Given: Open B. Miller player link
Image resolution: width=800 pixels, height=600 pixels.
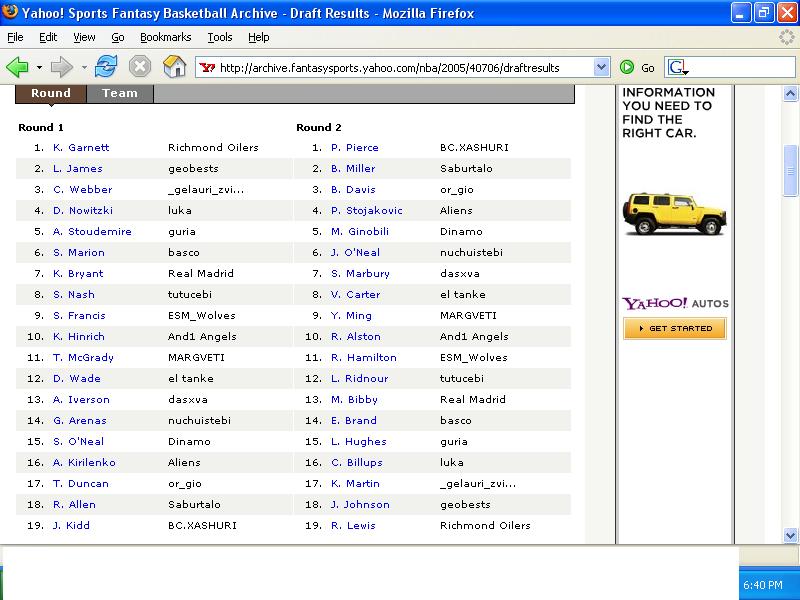Looking at the screenshot, I should point(353,168).
